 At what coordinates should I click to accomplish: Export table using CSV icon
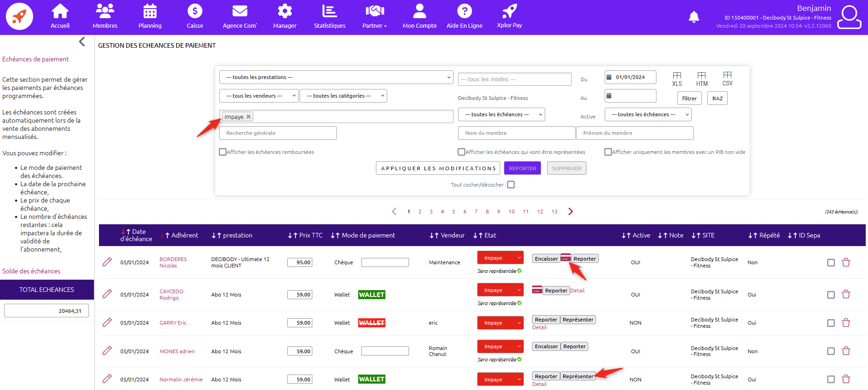[727, 79]
